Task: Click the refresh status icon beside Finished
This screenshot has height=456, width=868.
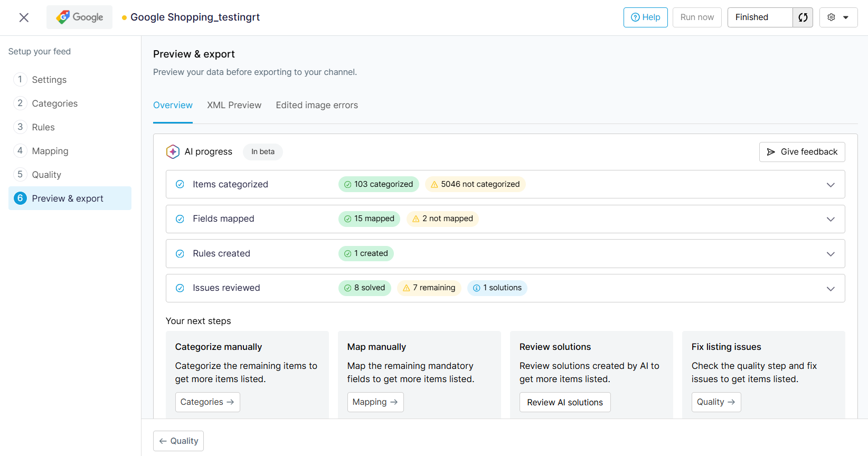Action: [x=803, y=17]
